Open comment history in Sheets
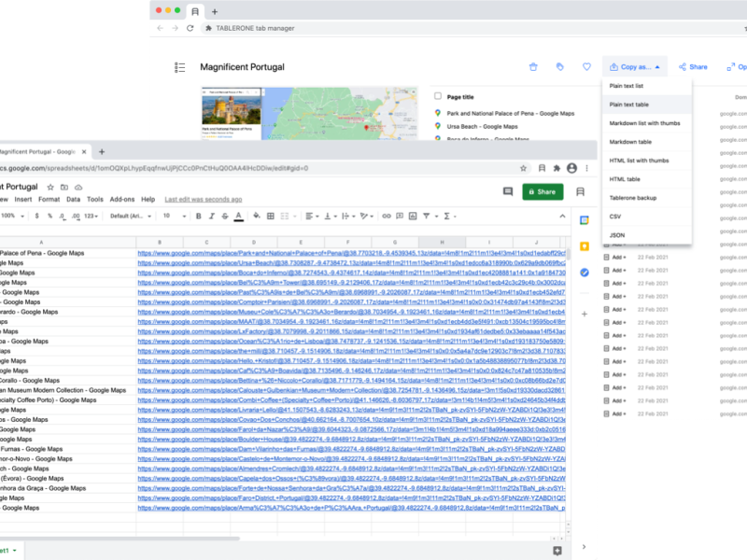This screenshot has width=747, height=560. pyautogui.click(x=508, y=191)
